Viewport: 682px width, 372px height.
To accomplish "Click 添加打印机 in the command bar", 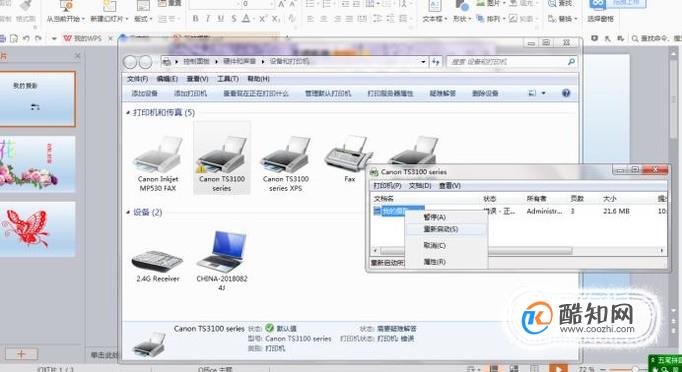I will [x=191, y=94].
